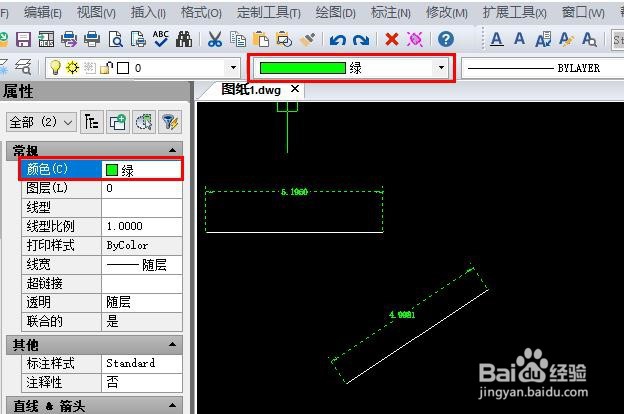Toggle the PICKADD tree icon in properties panel
Screen dimensions: 624x414
[92, 122]
